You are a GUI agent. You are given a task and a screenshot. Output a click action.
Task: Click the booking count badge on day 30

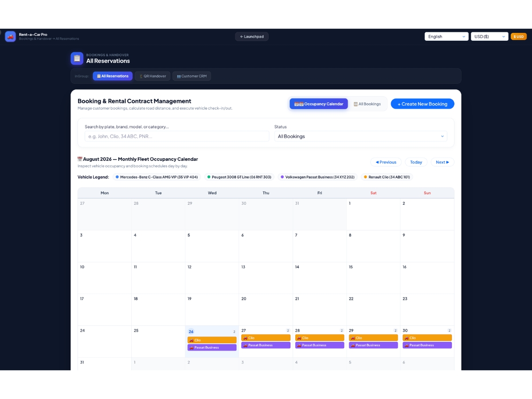tap(449, 331)
